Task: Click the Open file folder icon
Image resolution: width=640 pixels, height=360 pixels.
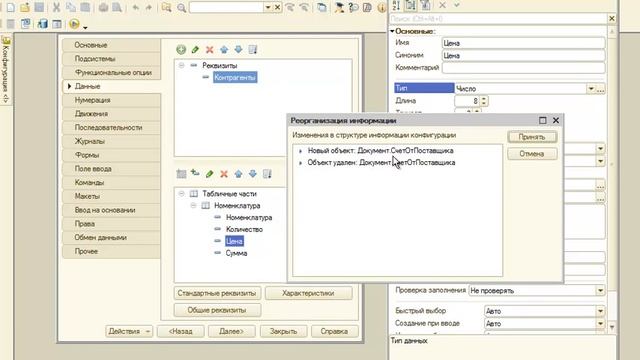Action: pos(25,7)
